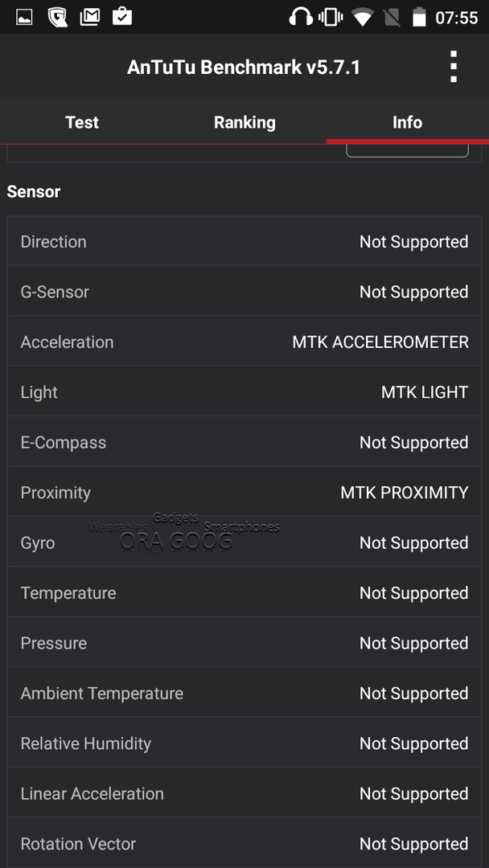Tap the outlined button above Sensor section
The height and width of the screenshot is (868, 489).
pos(408,149)
